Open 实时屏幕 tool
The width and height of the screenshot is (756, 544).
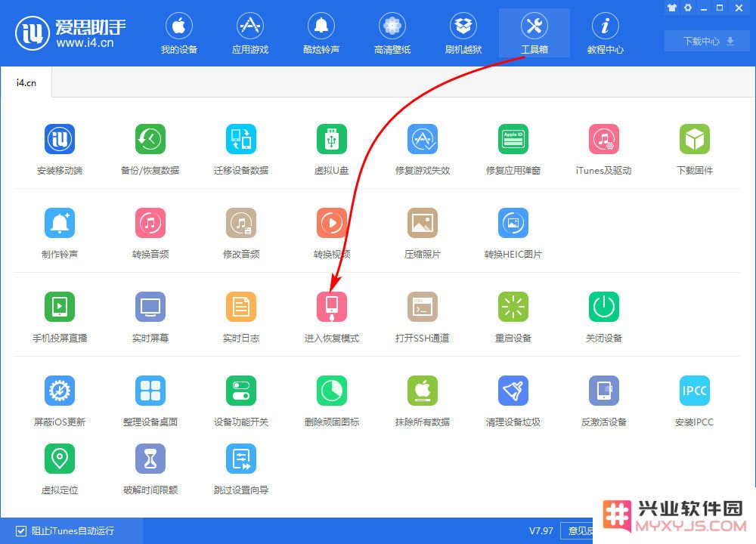tap(150, 307)
